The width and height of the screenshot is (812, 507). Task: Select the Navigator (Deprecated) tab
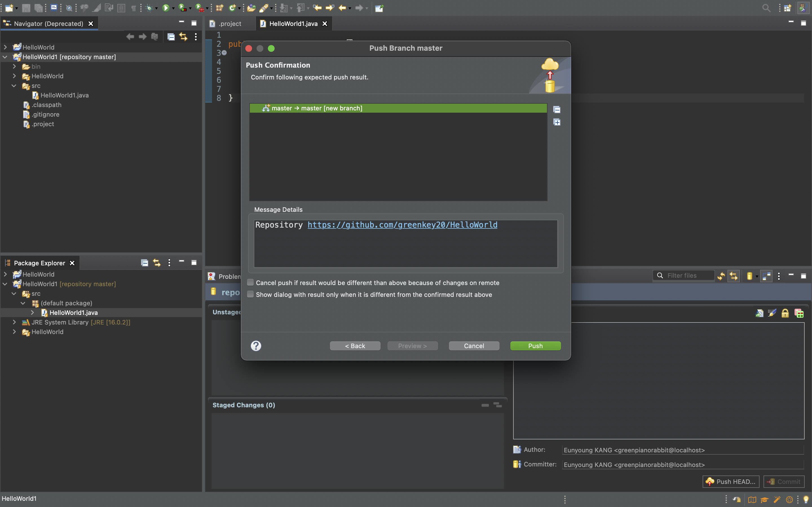point(48,23)
